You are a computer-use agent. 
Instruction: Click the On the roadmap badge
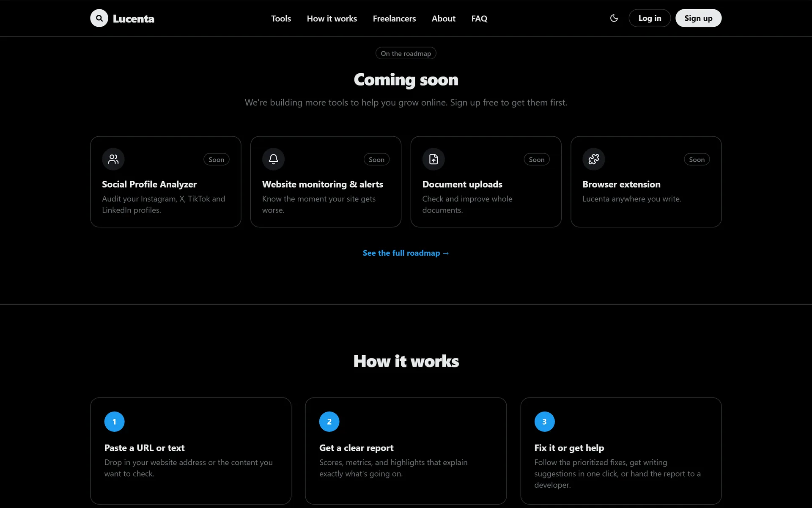click(x=406, y=53)
